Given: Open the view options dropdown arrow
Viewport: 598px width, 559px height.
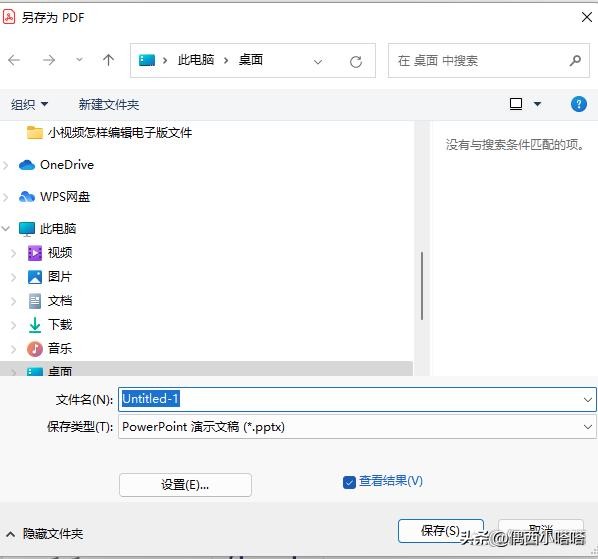Looking at the screenshot, I should pos(537,104).
